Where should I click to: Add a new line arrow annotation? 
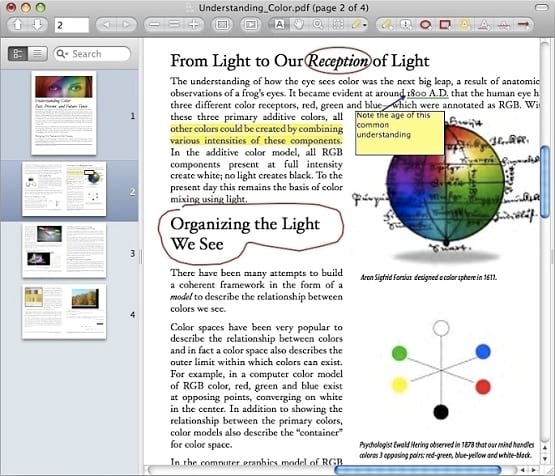[x=523, y=24]
